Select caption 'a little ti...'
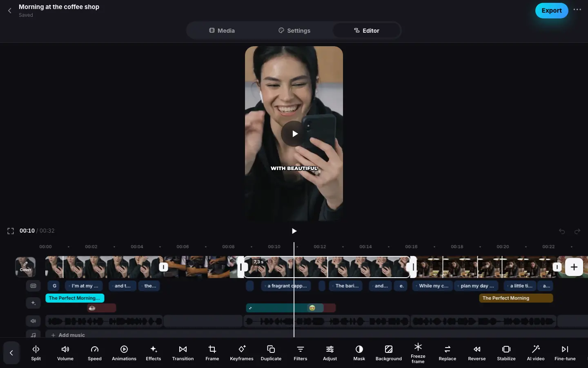The height and width of the screenshot is (368, 588). pos(520,286)
